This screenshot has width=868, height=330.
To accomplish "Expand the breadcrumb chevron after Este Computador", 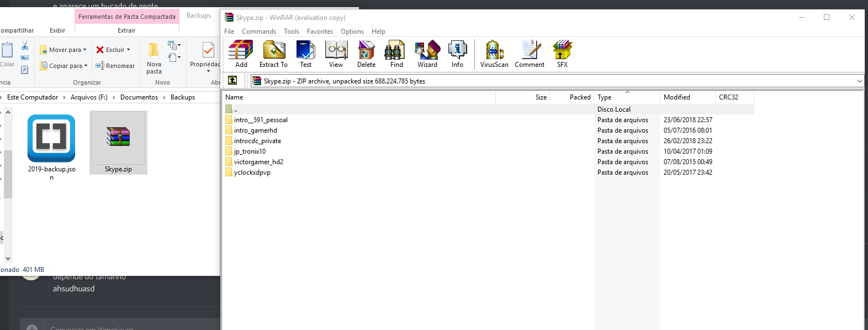I will point(64,97).
